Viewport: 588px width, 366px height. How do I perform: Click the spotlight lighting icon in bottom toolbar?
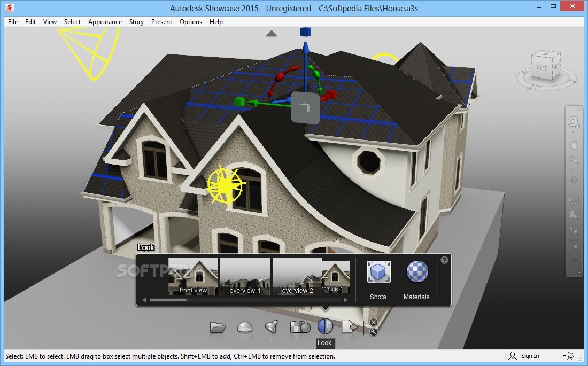[271, 326]
